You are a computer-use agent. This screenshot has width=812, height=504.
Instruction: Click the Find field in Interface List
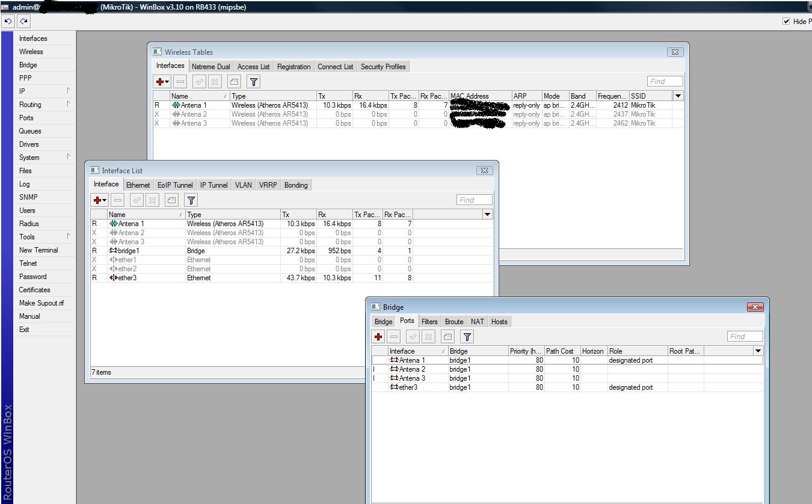click(x=475, y=200)
